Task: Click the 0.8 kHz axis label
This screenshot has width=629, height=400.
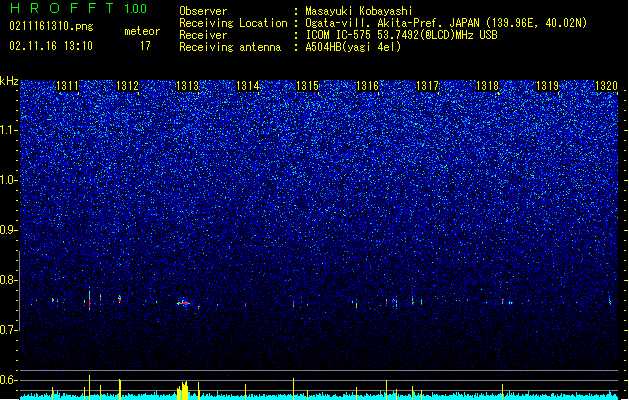Action: pyautogui.click(x=9, y=280)
